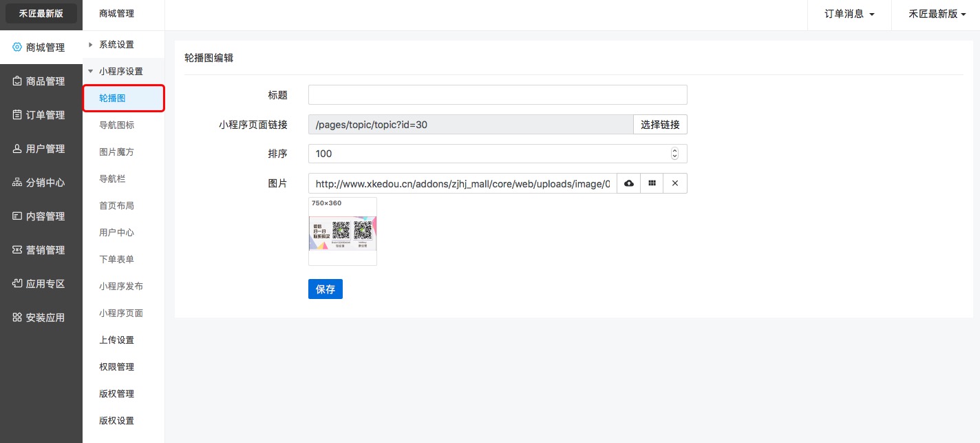
Task: Click the 订单管理 clipboard icon
Action: pyautogui.click(x=17, y=115)
